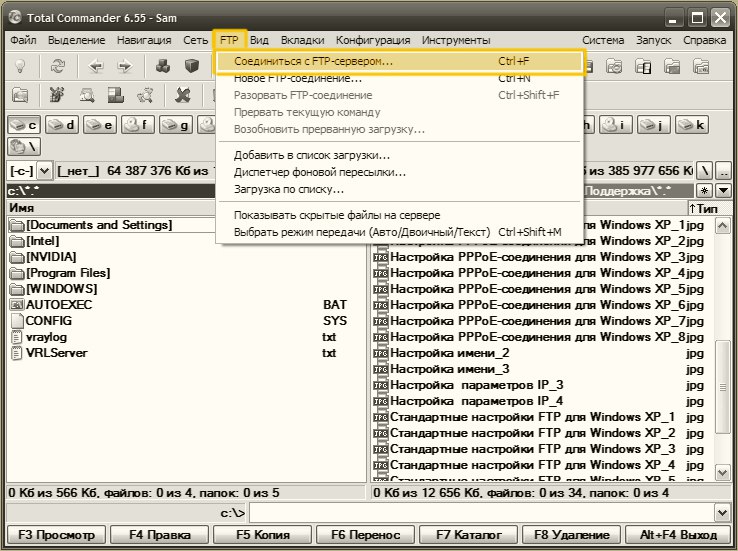Choose Соединиться с FTP-сервером menu entry
This screenshot has height=551, width=738.
coord(399,61)
